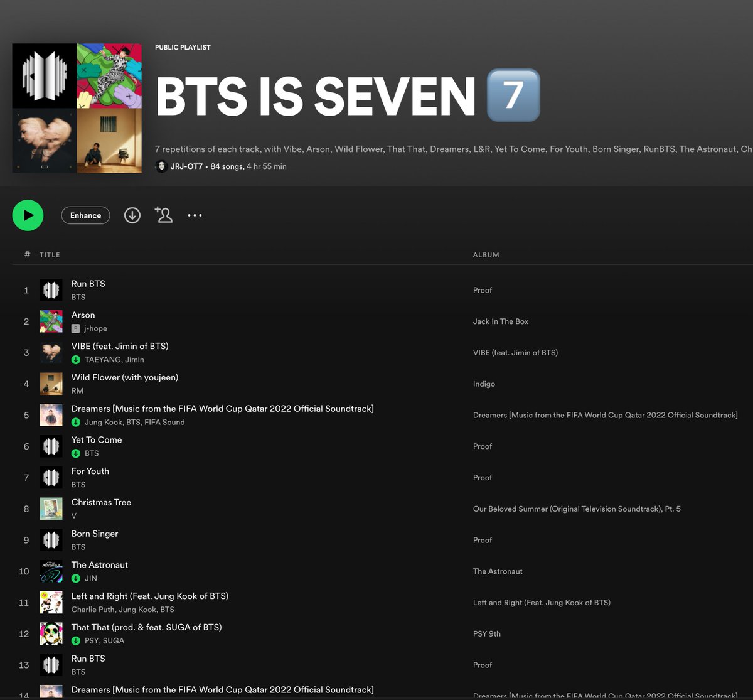The height and width of the screenshot is (700, 753).
Task: Select the For Youth track
Action: tap(90, 471)
